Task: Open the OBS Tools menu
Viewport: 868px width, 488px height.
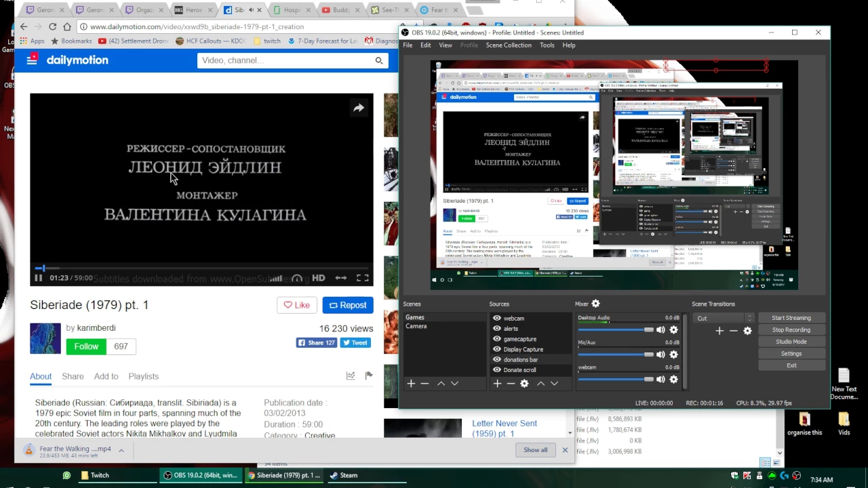Action: click(x=547, y=45)
